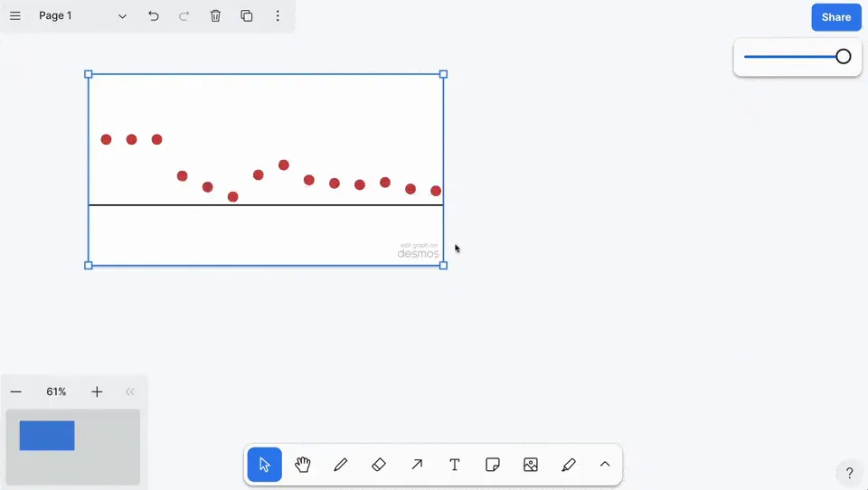The image size is (868, 490).
Task: Activate the Text tool
Action: pyautogui.click(x=455, y=465)
